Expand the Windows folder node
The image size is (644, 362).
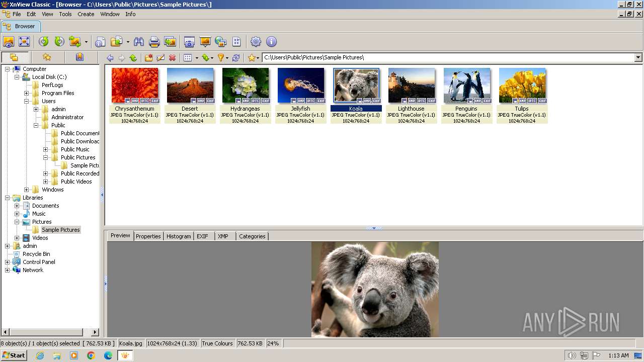click(27, 190)
